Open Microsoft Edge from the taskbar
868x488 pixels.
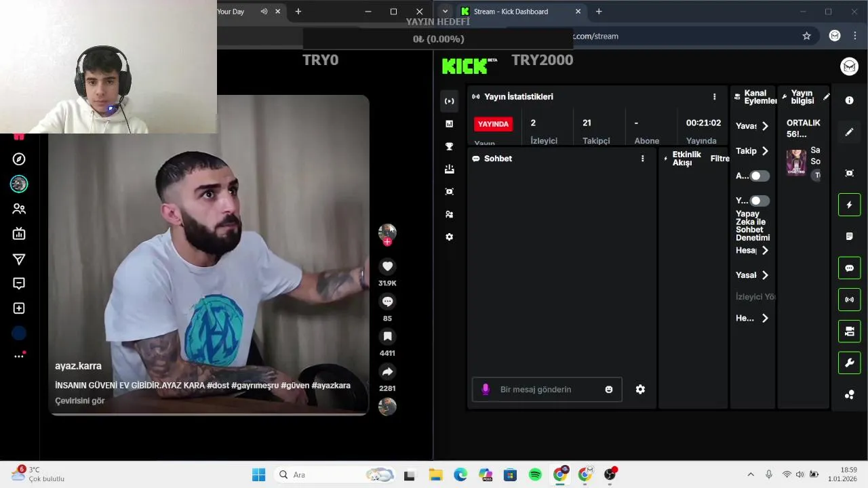[x=460, y=475]
